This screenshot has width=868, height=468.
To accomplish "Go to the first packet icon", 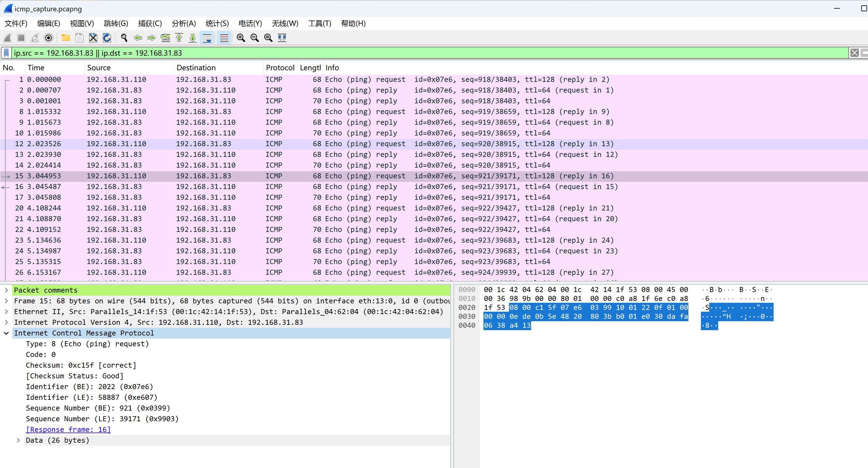I will (x=179, y=38).
